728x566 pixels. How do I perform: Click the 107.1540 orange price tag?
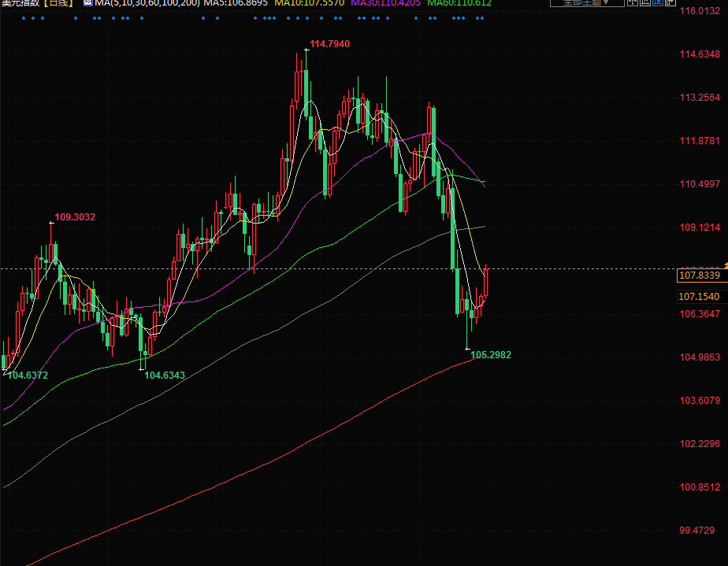click(698, 297)
